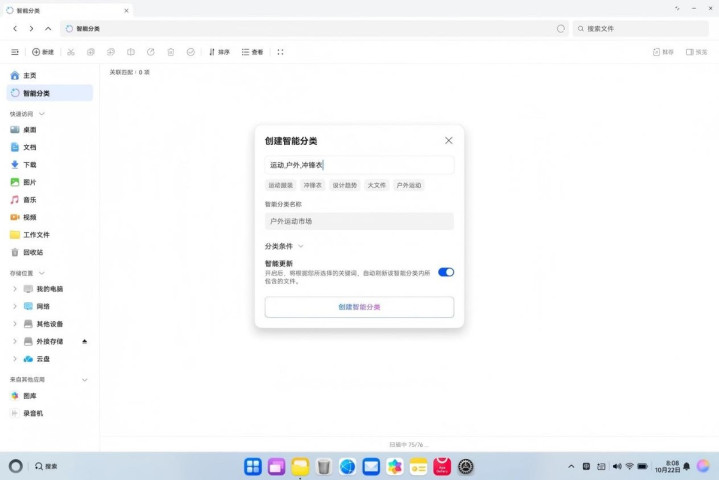Click the 智能分类 sidebar icon
Screen dimensions: 719x480
click(15, 93)
